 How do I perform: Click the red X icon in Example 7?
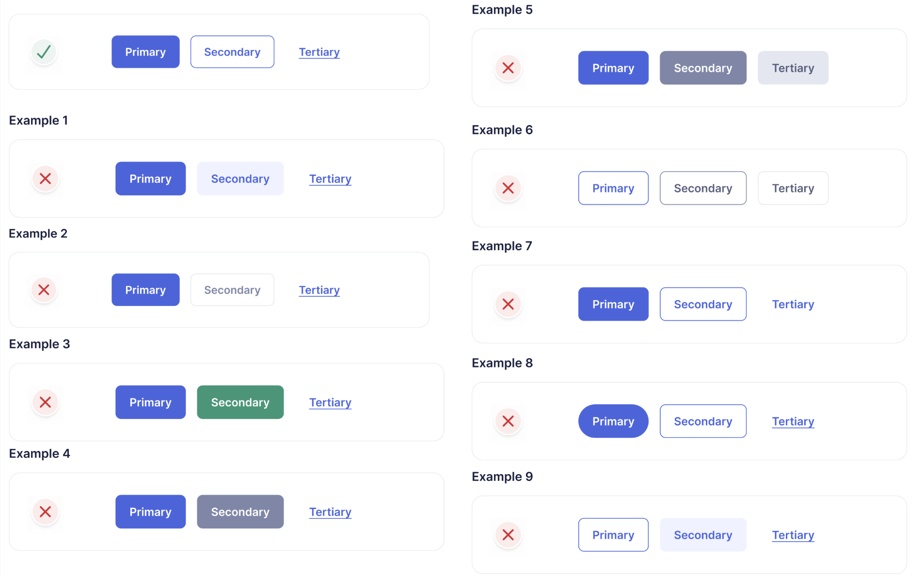tap(508, 304)
